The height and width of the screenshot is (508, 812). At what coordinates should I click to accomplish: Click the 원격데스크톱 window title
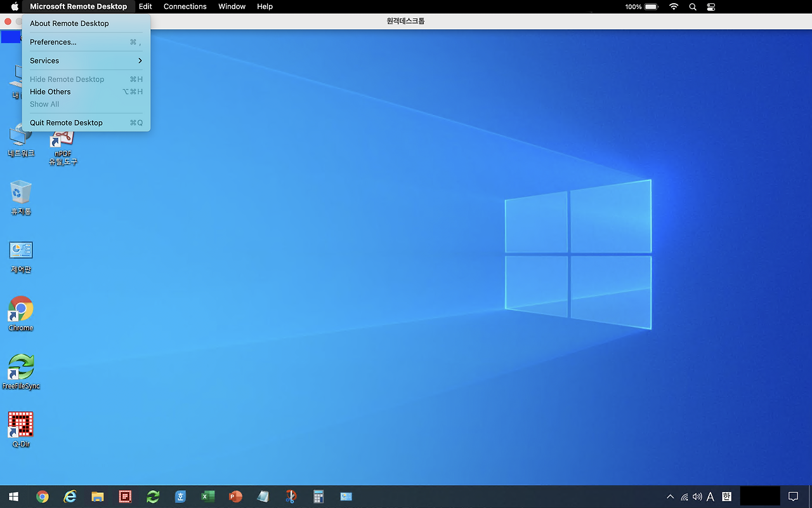pyautogui.click(x=406, y=21)
